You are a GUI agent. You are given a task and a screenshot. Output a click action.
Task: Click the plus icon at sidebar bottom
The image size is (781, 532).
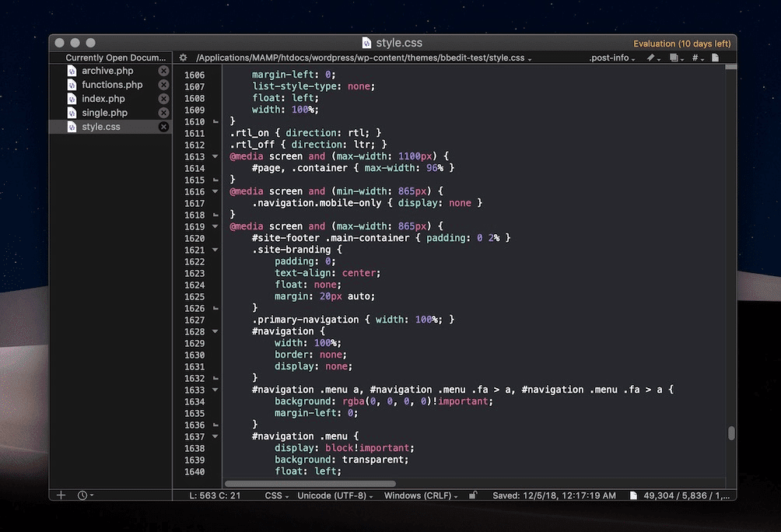click(x=61, y=495)
